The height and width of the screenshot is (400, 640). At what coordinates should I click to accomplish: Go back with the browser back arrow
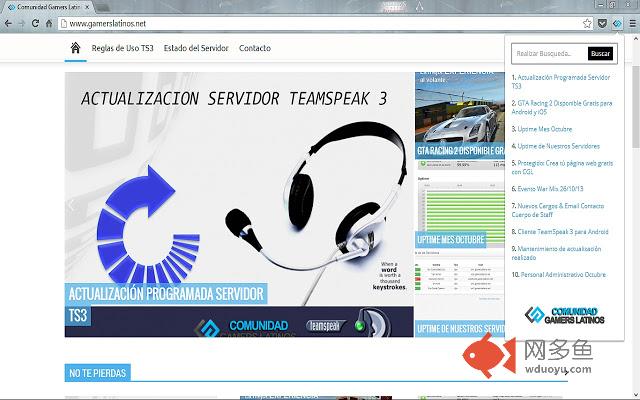coord(8,23)
